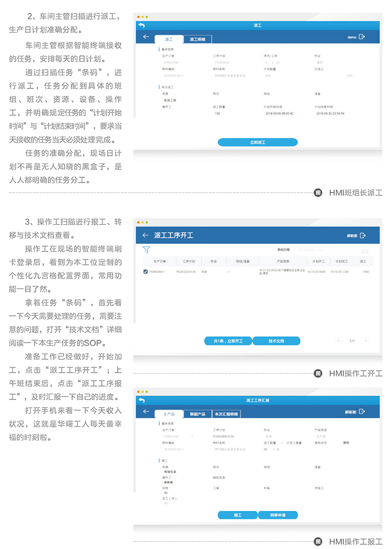Open the 本次汇报明细 tab
Image resolution: width=392 pixels, height=549 pixels.
226,414
